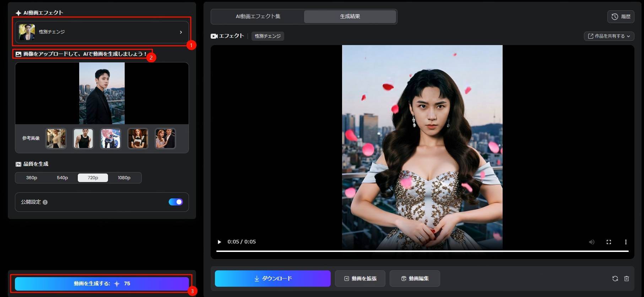Viewport: 644px width, 297px height.
Task: Switch to 生成結果 tab
Action: [350, 16]
